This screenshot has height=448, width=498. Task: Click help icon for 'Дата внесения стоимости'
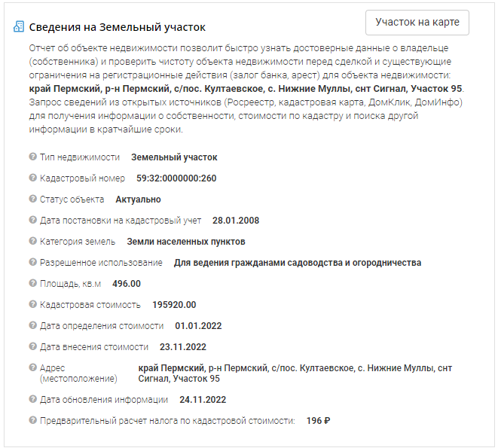tap(32, 347)
